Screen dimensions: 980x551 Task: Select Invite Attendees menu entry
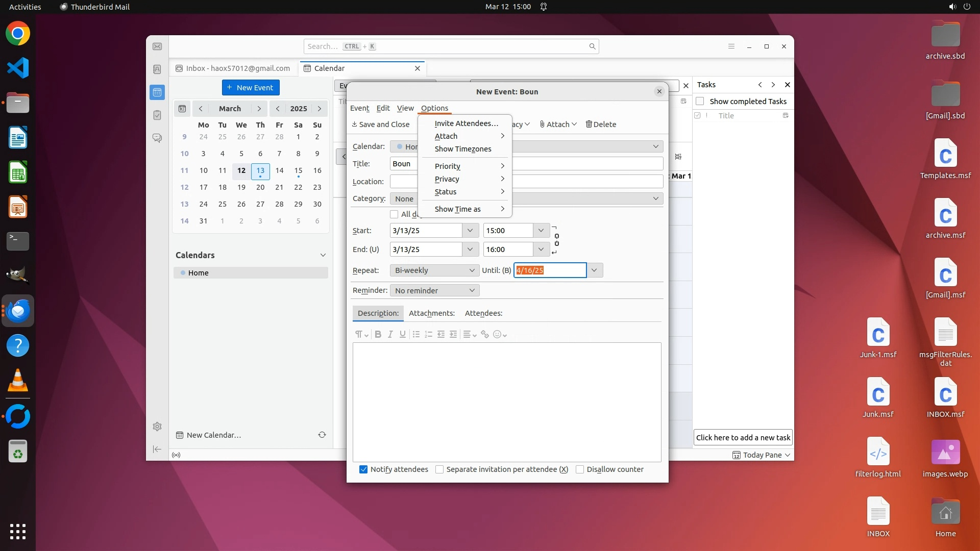(x=466, y=123)
